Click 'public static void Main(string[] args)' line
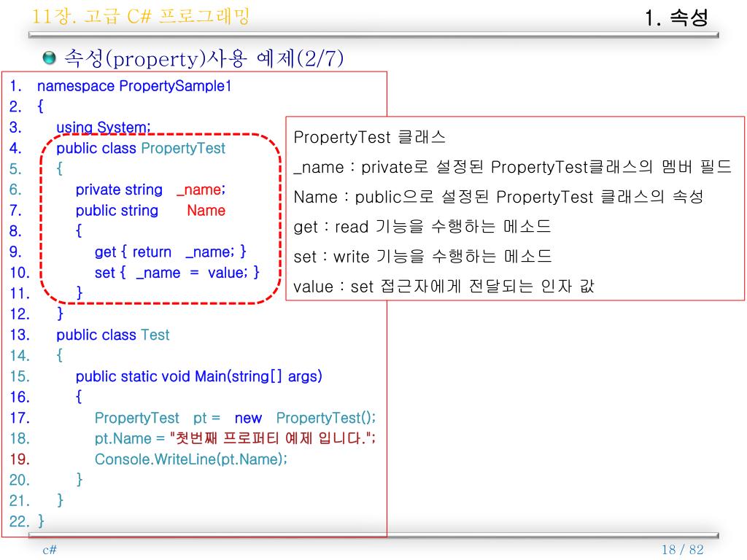 pyautogui.click(x=198, y=376)
